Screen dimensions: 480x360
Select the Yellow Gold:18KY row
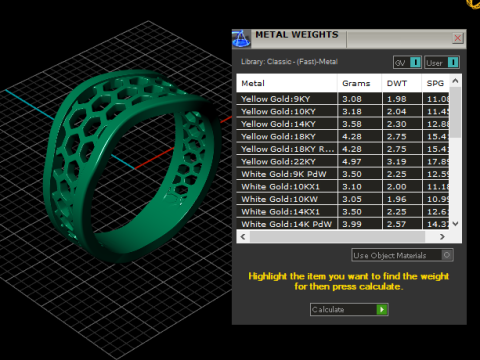[x=343, y=136]
